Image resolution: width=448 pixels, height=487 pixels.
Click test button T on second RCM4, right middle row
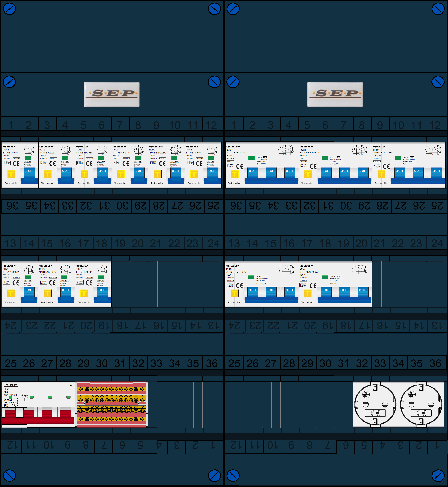pos(308,293)
